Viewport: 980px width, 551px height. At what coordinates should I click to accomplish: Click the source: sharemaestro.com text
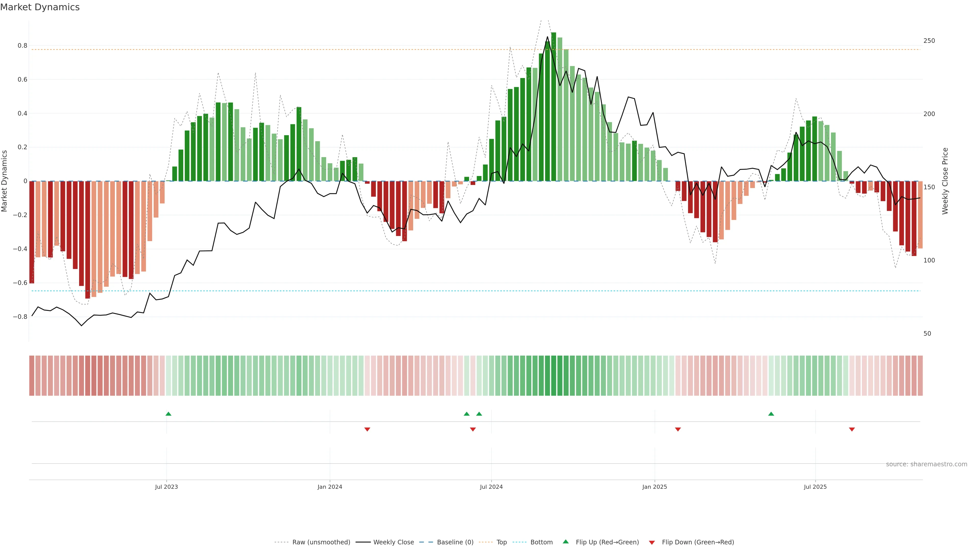(926, 464)
